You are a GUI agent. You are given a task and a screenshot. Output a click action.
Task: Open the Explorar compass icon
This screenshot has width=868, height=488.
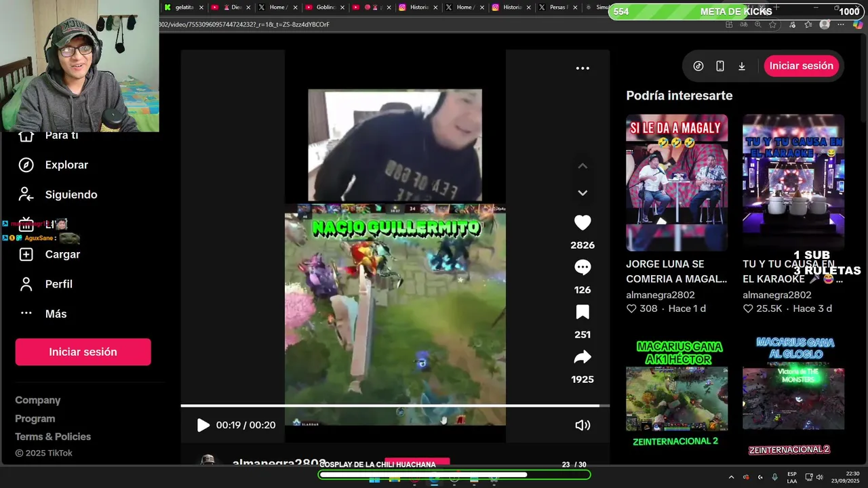tap(26, 165)
